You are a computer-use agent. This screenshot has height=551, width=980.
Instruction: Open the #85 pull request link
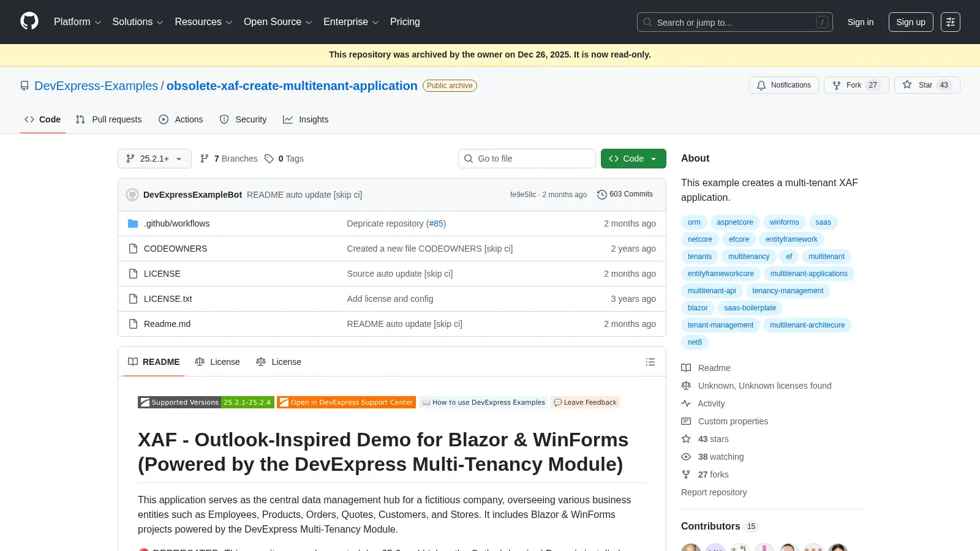coord(436,223)
